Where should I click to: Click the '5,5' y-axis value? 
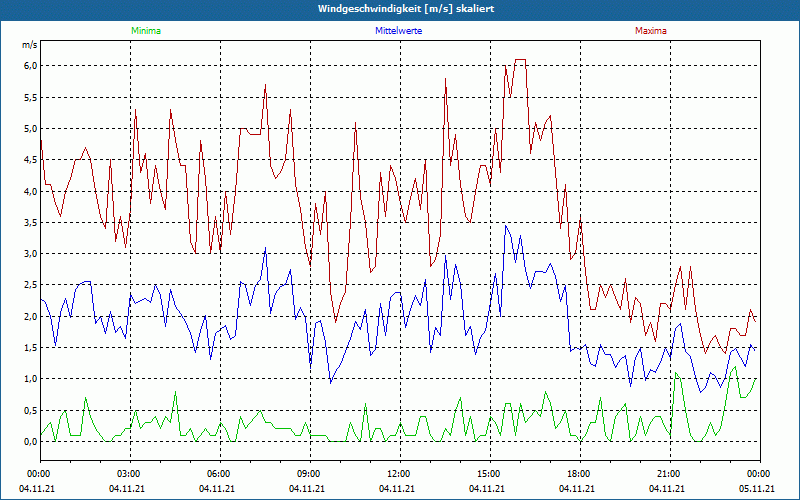click(x=31, y=97)
